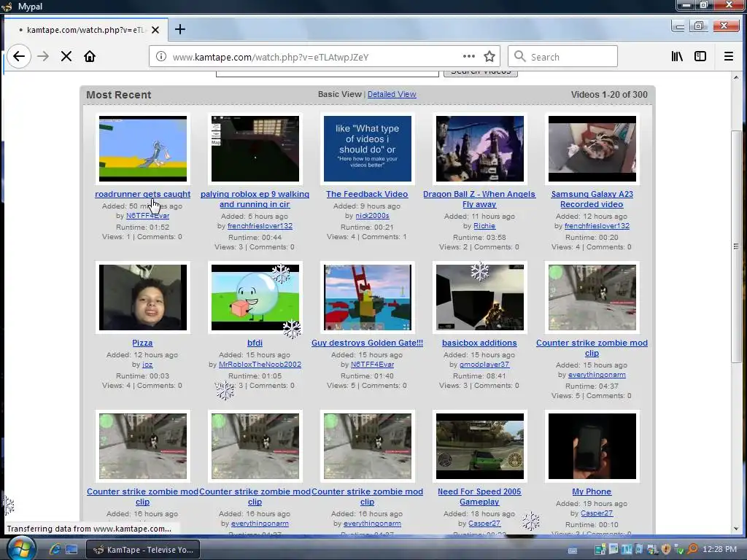The width and height of the screenshot is (747, 560).
Task: Close the kamtape.com tab
Action: [155, 30]
